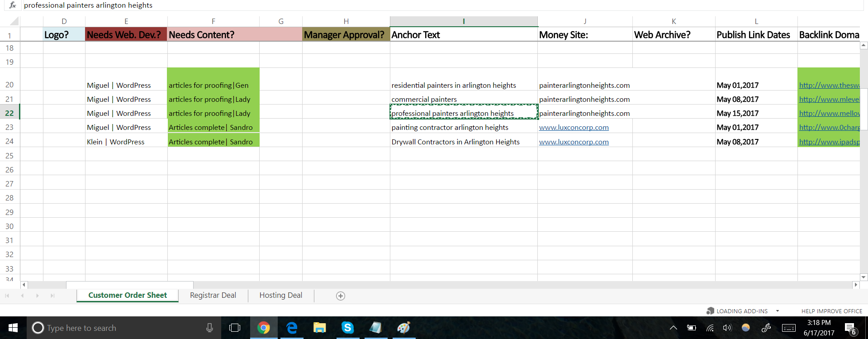Switch to the Registrar Deal sheet tab
The height and width of the screenshot is (339, 868).
[x=213, y=295]
